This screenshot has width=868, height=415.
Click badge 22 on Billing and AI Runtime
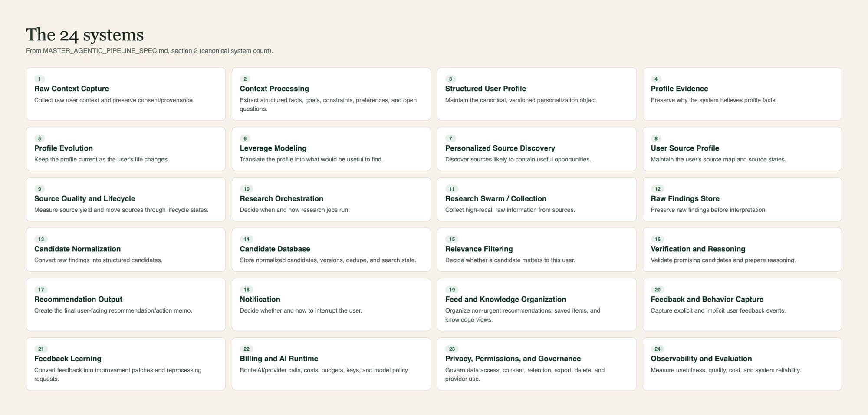tap(247, 349)
